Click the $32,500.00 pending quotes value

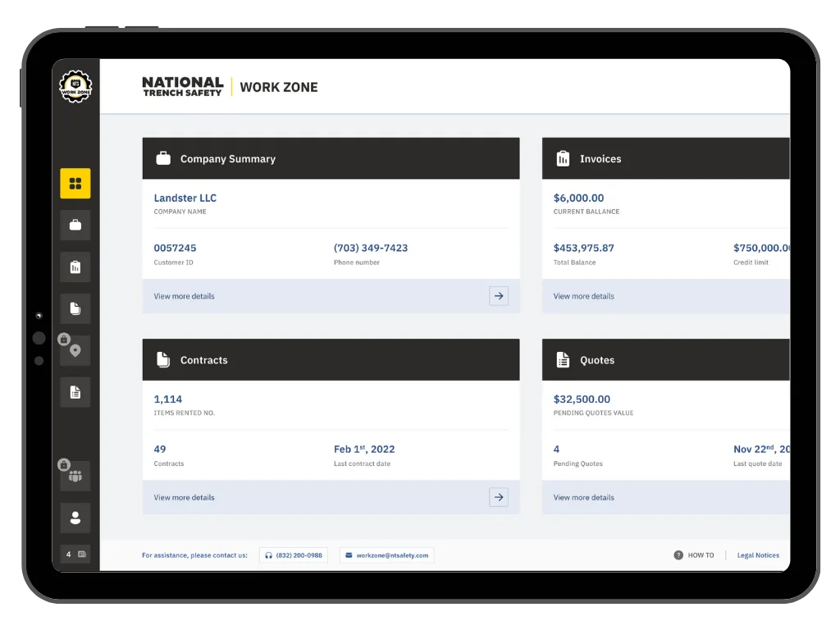click(582, 399)
